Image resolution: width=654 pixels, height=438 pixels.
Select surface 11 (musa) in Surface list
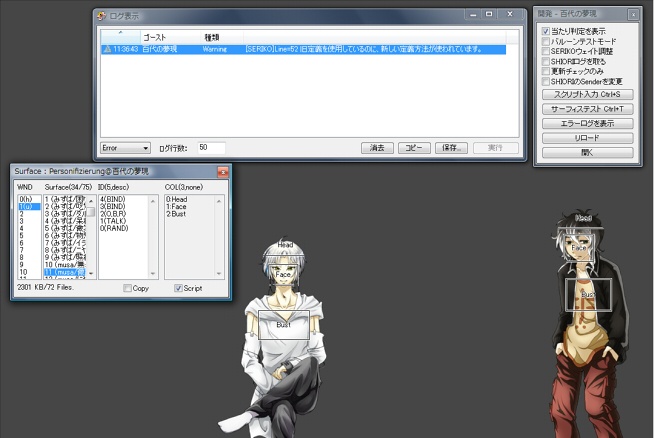[x=65, y=272]
